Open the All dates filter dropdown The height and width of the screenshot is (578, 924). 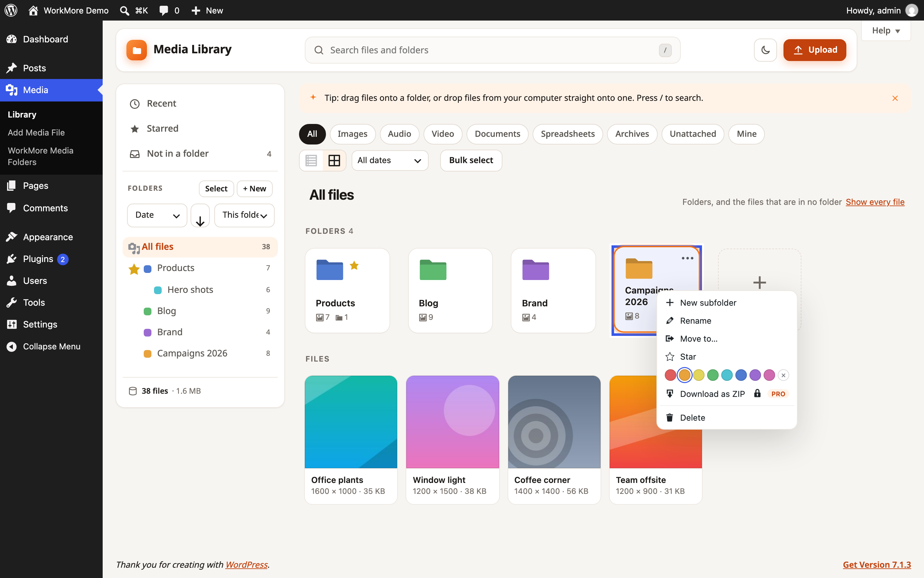pos(390,161)
